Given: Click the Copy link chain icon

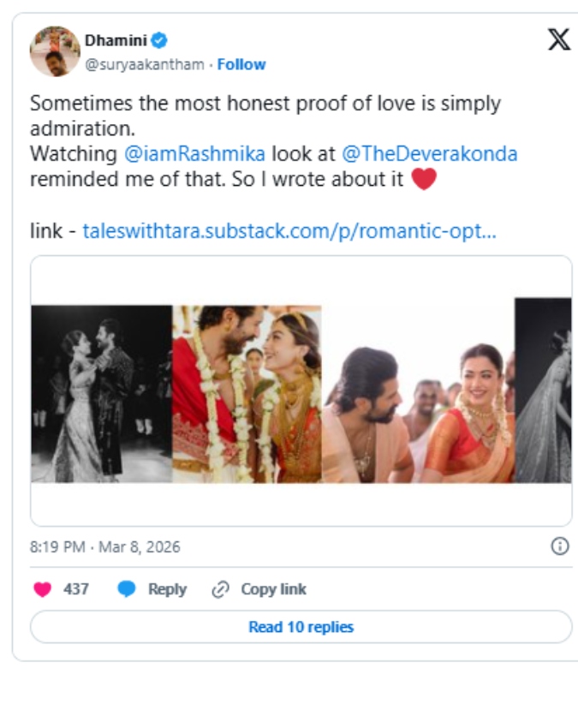Looking at the screenshot, I should [x=223, y=588].
